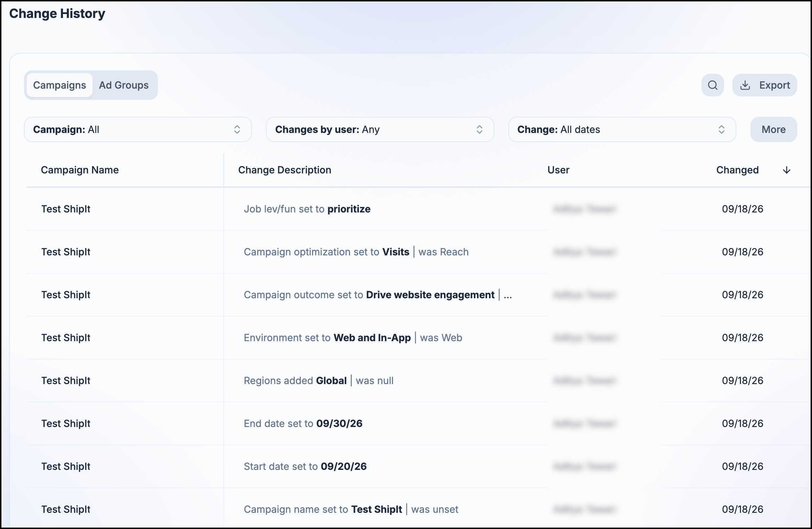The width and height of the screenshot is (812, 529).
Task: Click the Changed column header label
Action: click(737, 170)
